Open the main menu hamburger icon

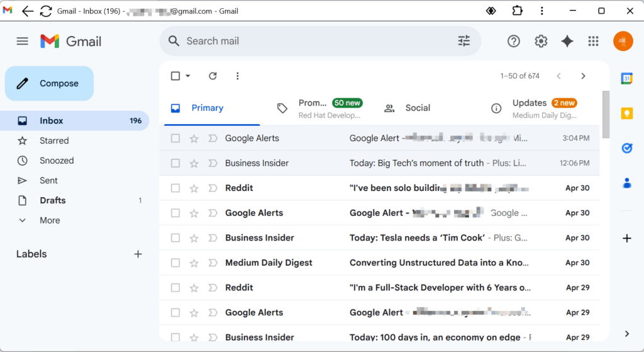point(22,41)
